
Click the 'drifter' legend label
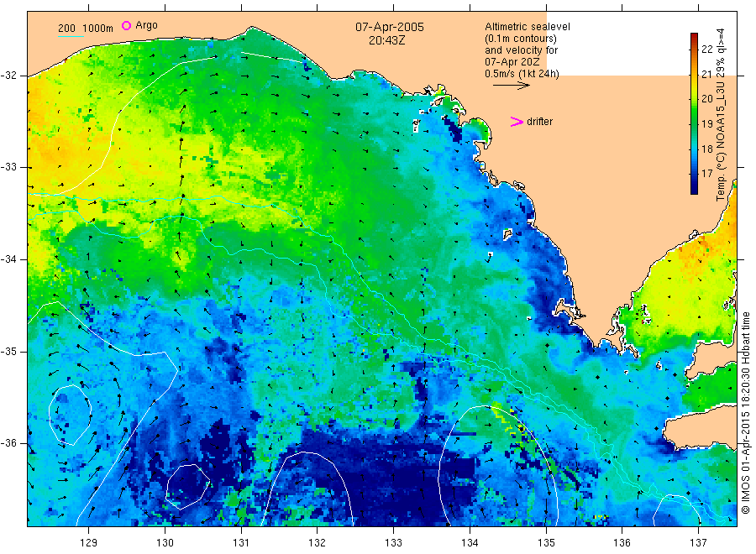pos(539,122)
